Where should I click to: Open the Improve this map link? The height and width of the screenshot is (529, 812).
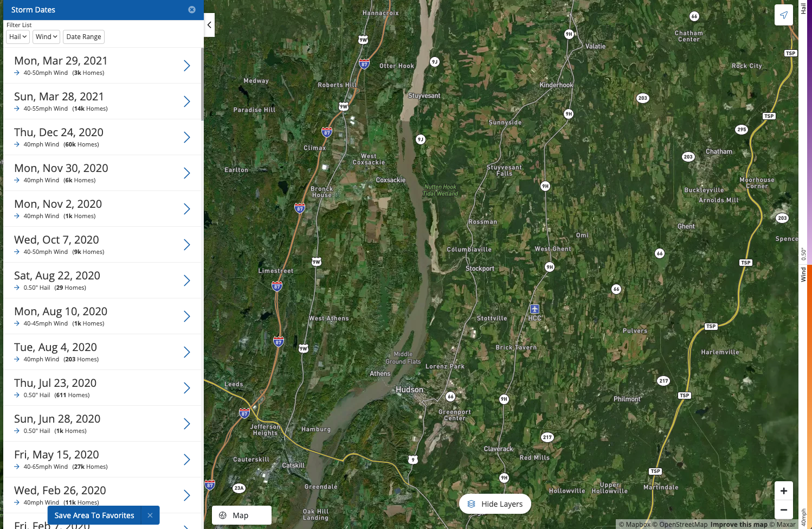coord(739,525)
